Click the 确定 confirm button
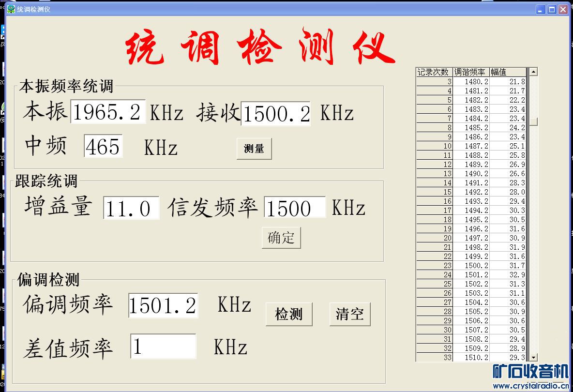The image size is (573, 392). pyautogui.click(x=281, y=238)
